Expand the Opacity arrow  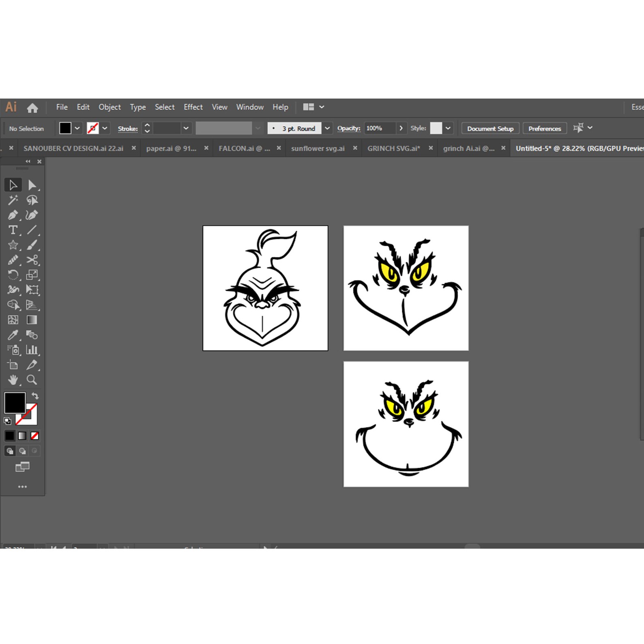tap(401, 128)
